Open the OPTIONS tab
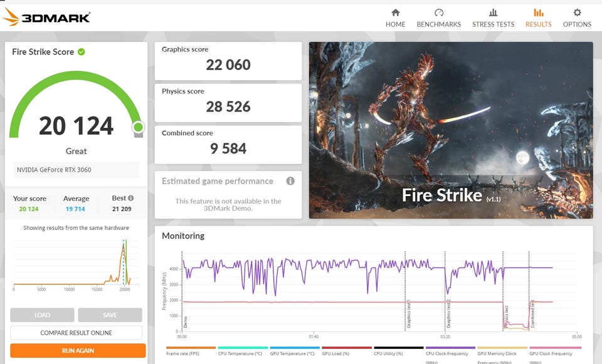The width and height of the screenshot is (602, 364). (x=577, y=24)
